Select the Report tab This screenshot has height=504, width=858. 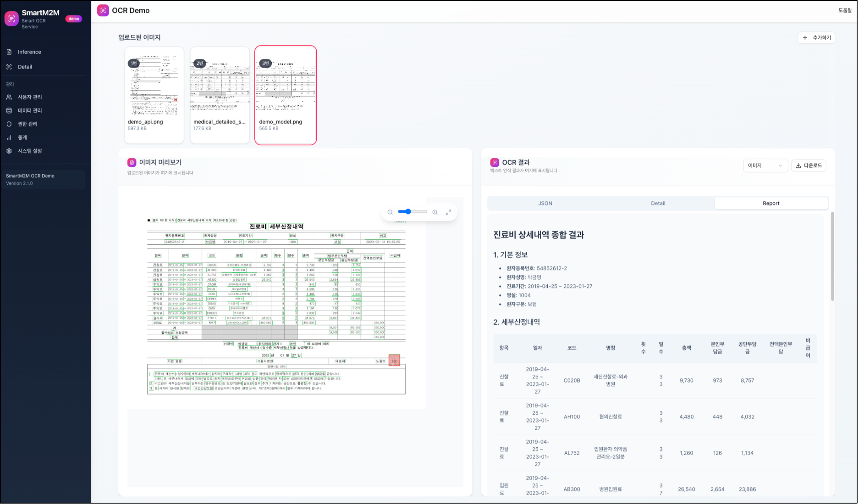click(x=771, y=203)
